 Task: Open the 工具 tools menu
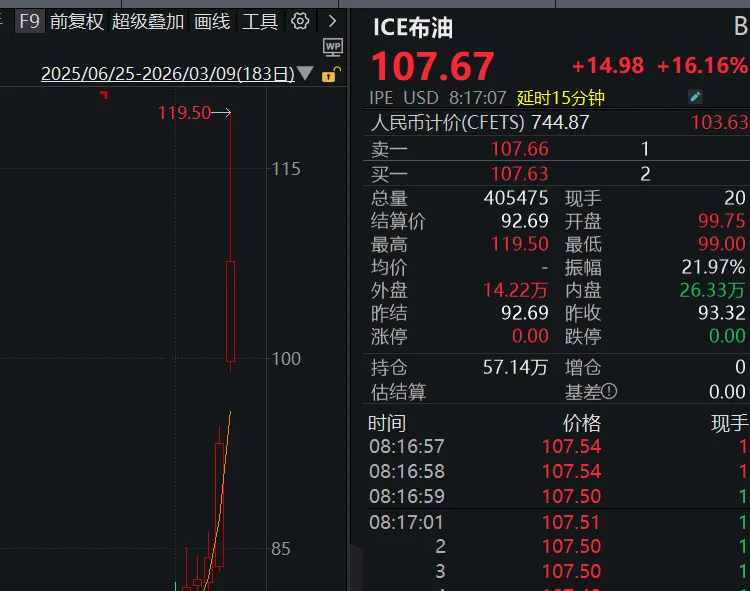pyautogui.click(x=260, y=22)
